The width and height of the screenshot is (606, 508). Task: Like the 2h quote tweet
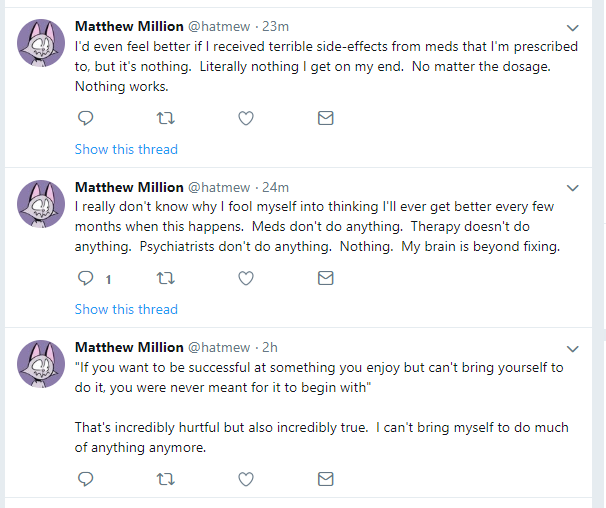click(x=246, y=478)
